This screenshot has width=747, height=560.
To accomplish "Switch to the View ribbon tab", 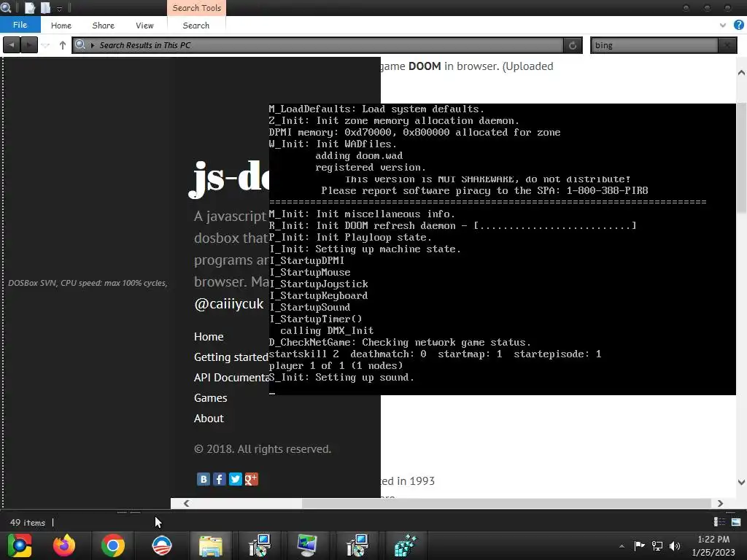I will 144,26.
